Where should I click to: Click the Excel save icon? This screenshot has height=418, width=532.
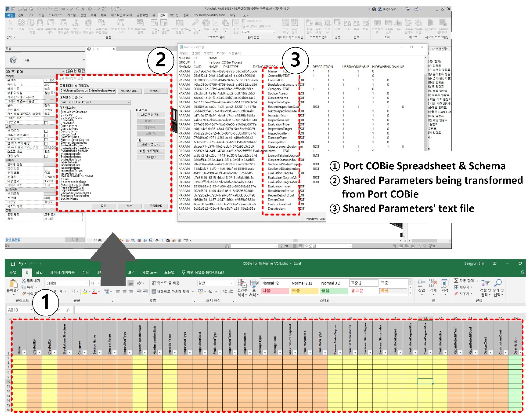pyautogui.click(x=13, y=264)
